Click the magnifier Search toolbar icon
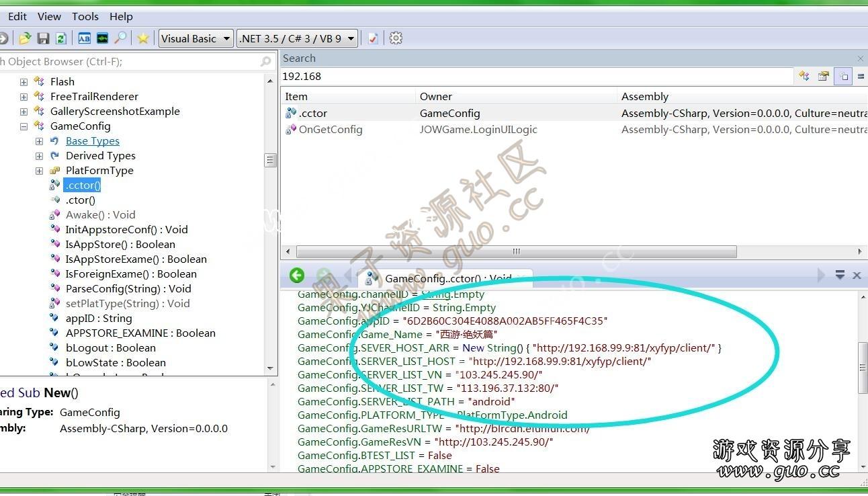Screen dimensions: 868x496 [120, 38]
